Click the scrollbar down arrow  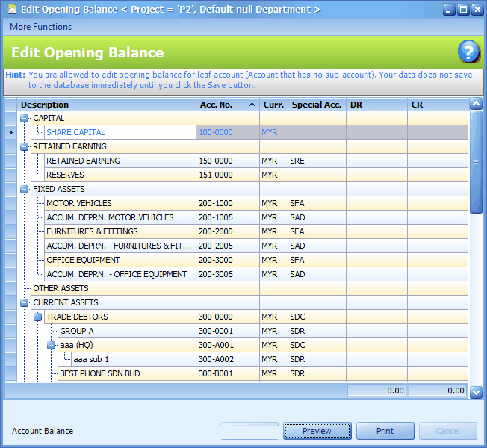tap(476, 392)
